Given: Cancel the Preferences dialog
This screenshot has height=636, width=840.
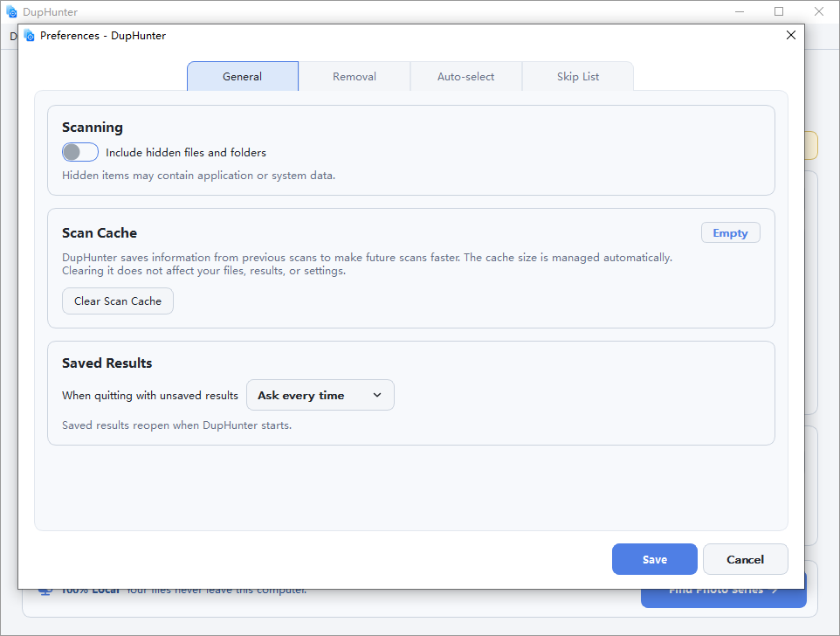Looking at the screenshot, I should [x=745, y=559].
